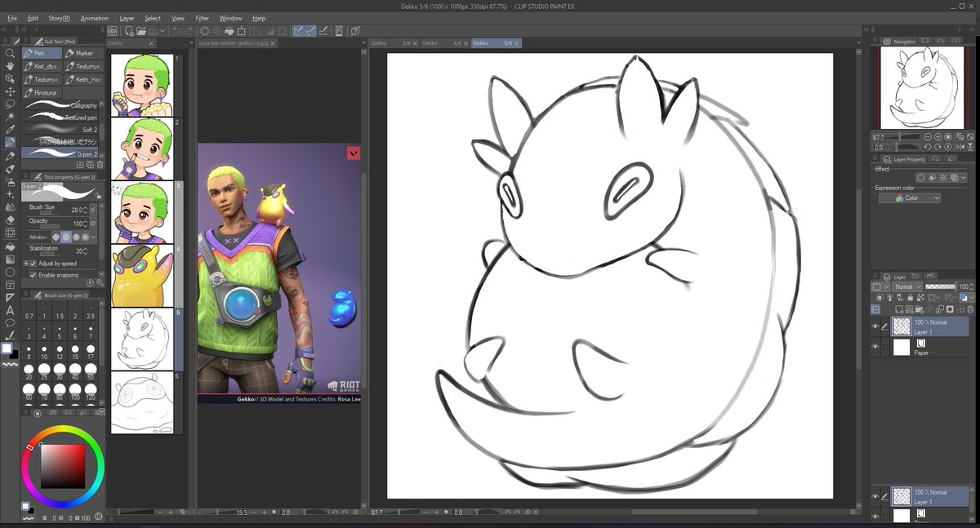Choose the Textured pen brush
Viewport: 980px width, 528px height.
point(62,118)
